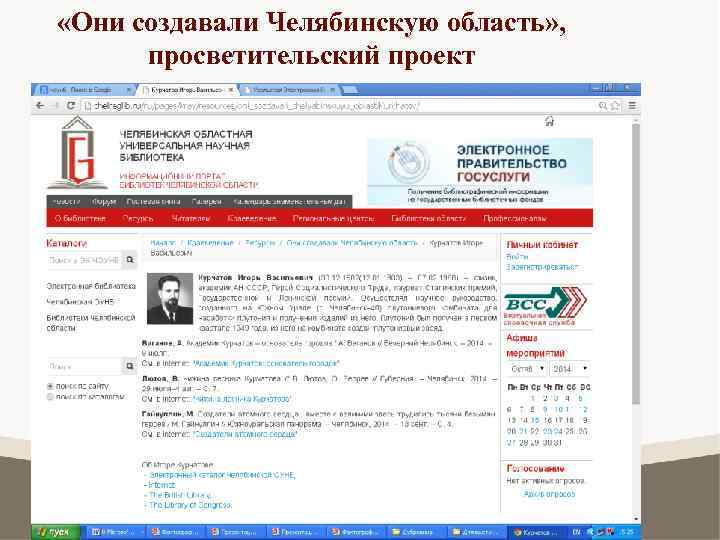The width and height of the screenshot is (720, 540).
Task: Open the month dropdown in Афиша calendar
Action: pos(527,369)
